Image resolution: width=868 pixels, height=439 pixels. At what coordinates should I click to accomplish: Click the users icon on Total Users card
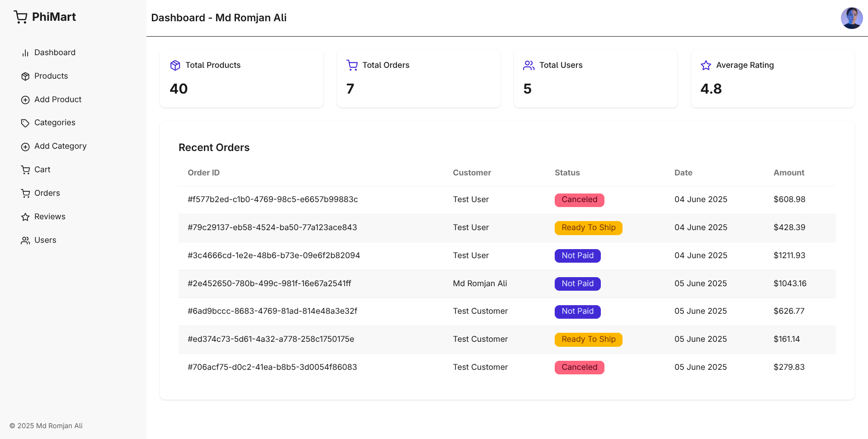529,65
